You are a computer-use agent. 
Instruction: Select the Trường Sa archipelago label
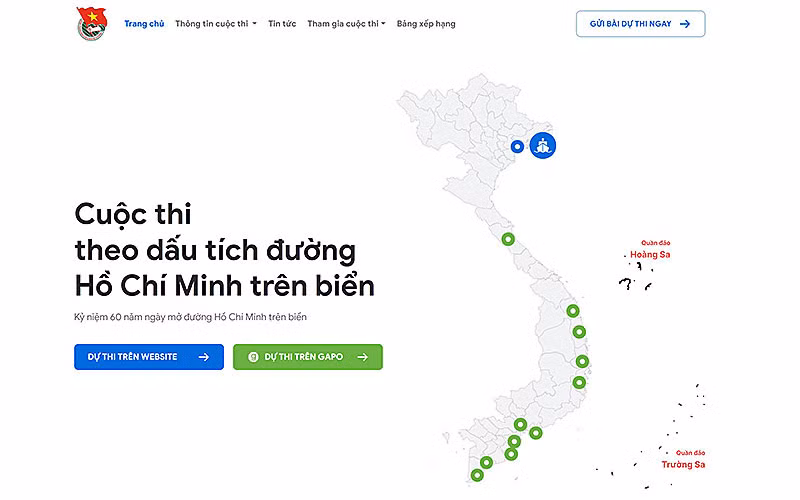coord(684,460)
